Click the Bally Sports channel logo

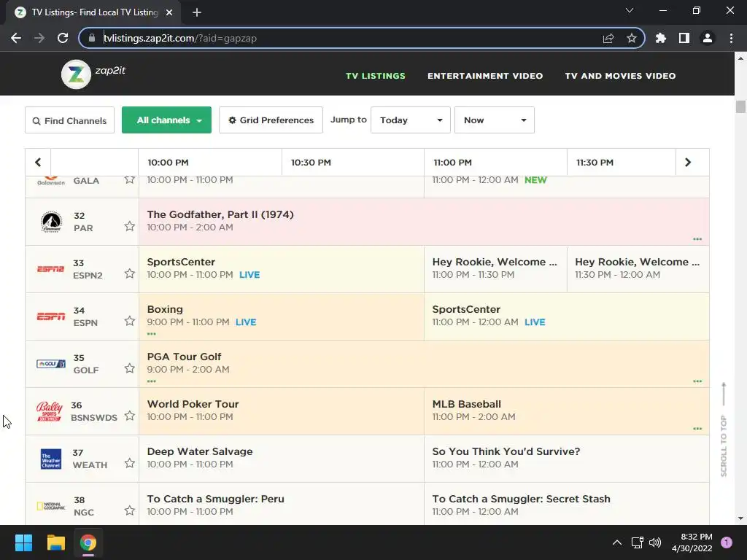[x=49, y=411]
